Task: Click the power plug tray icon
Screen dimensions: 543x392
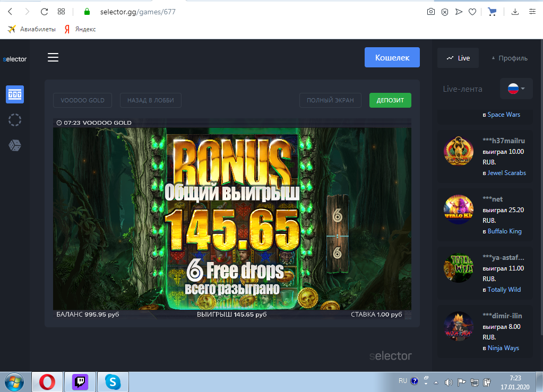Action: coord(487,382)
